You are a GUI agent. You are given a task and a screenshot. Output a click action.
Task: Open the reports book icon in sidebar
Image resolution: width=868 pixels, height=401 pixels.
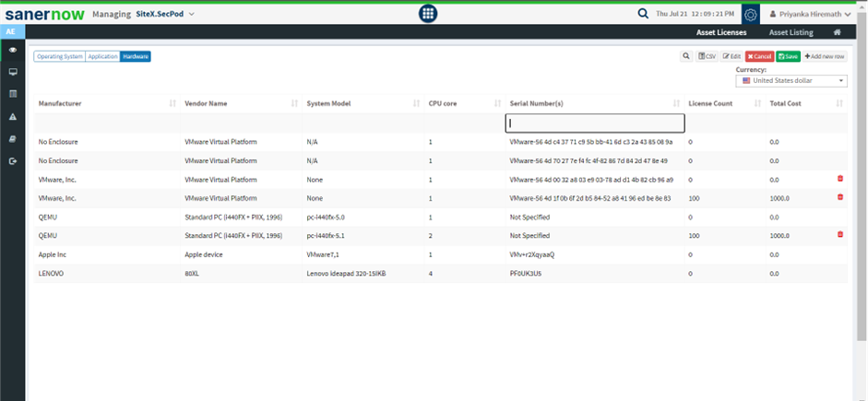[x=13, y=139]
